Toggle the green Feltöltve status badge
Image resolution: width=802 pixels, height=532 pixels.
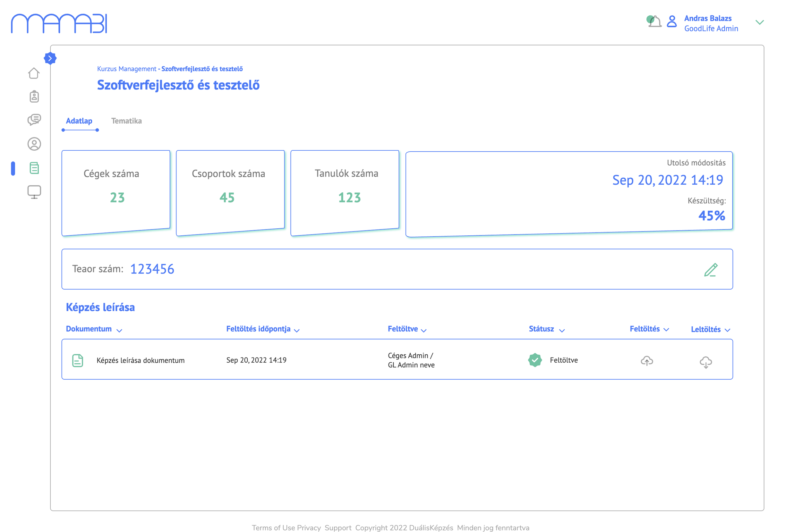[x=535, y=360]
